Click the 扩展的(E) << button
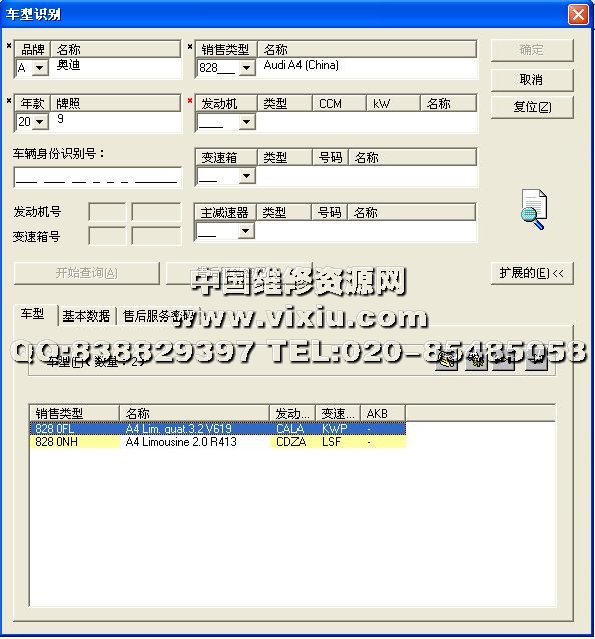This screenshot has height=639, width=595. click(x=532, y=273)
